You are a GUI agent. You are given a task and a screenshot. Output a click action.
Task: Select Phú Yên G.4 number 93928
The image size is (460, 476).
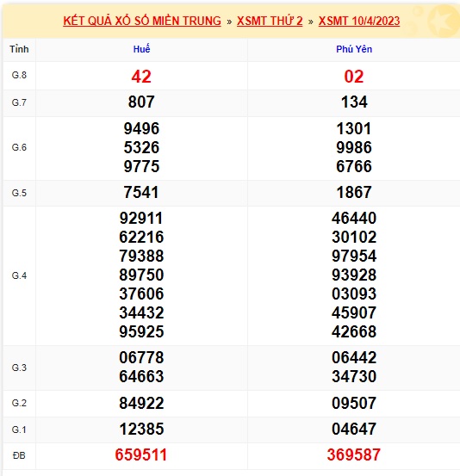point(354,275)
